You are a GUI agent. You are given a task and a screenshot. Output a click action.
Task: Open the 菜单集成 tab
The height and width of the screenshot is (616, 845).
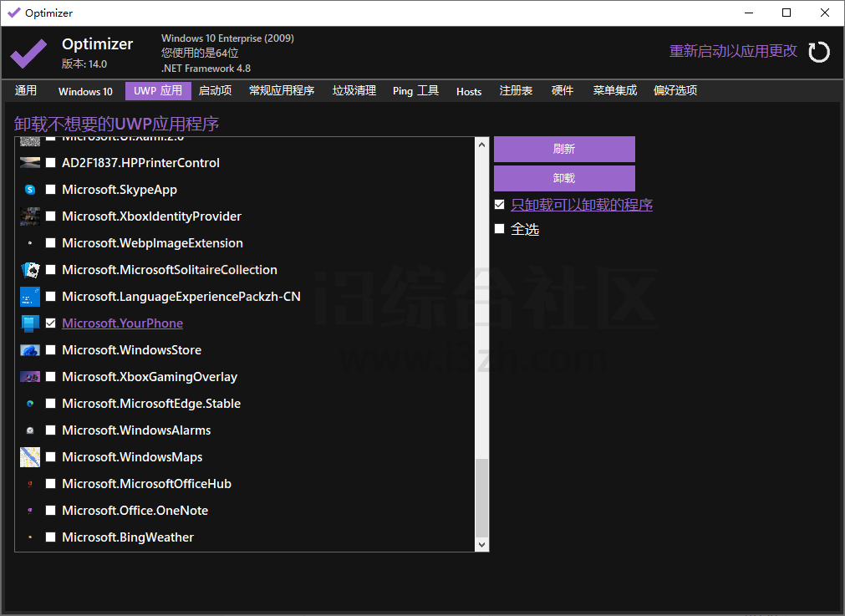click(x=615, y=90)
